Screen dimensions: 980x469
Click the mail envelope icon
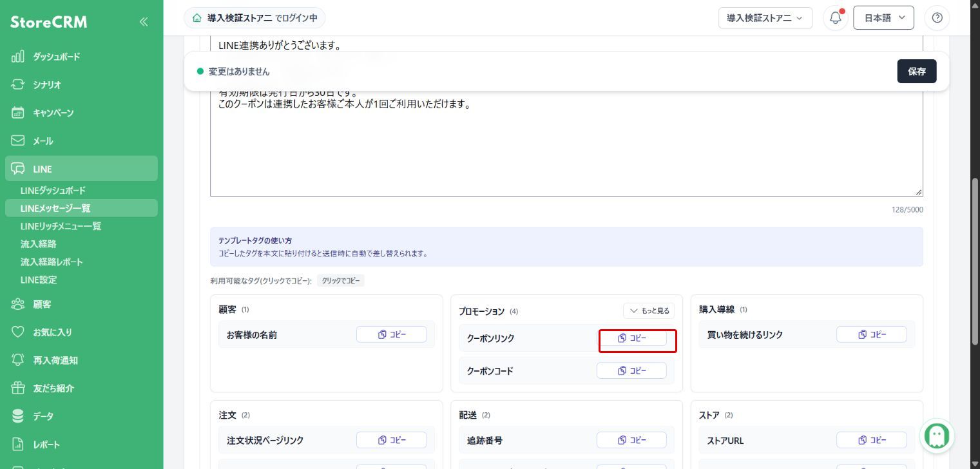18,140
